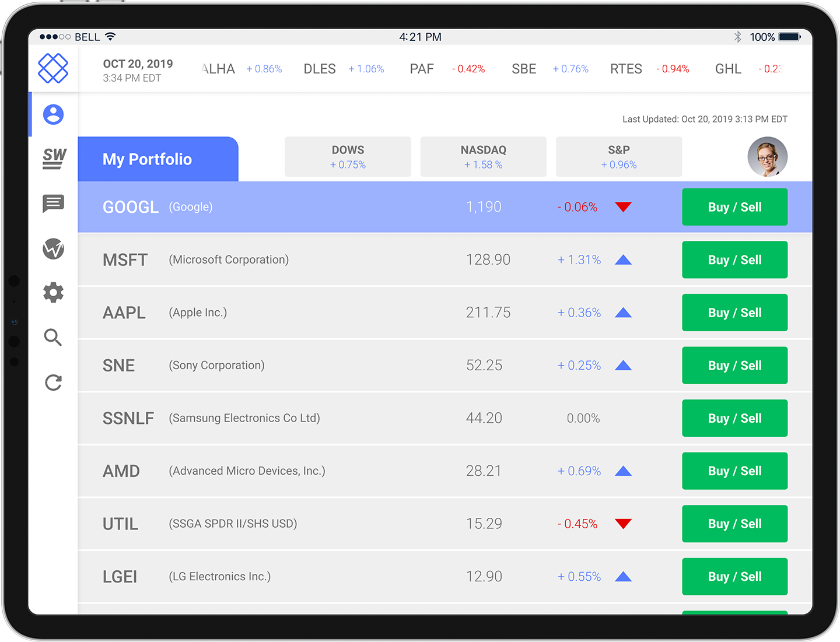Tap the 1,190 price for Google
The image size is (840, 642).
click(x=484, y=207)
